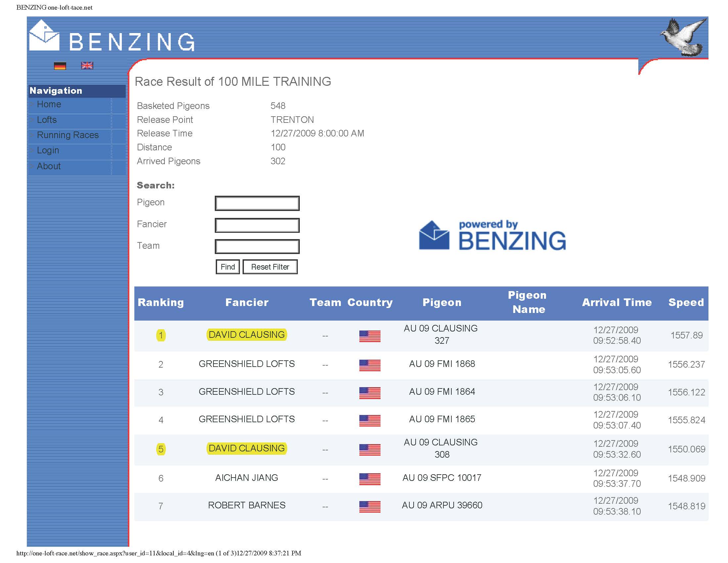The height and width of the screenshot is (563, 728).
Task: Click the Speed column header
Action: 686,302
